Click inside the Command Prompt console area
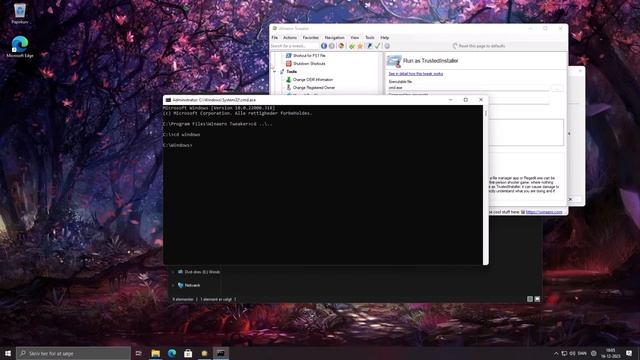 coord(323,185)
